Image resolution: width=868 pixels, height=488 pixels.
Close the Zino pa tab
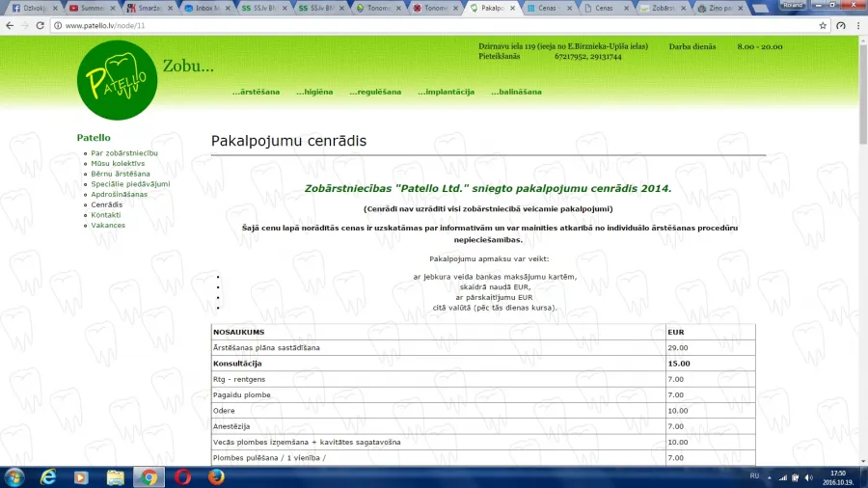tap(740, 9)
